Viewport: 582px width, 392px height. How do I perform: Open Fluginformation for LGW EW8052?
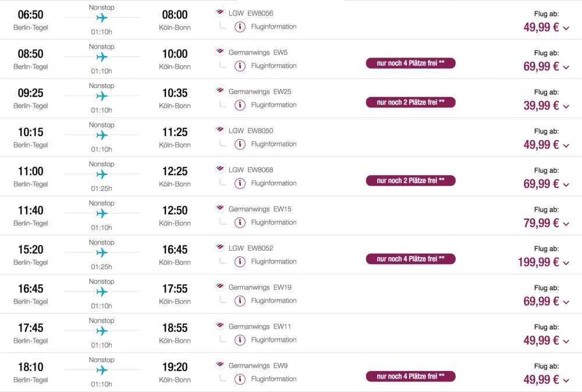point(274,262)
